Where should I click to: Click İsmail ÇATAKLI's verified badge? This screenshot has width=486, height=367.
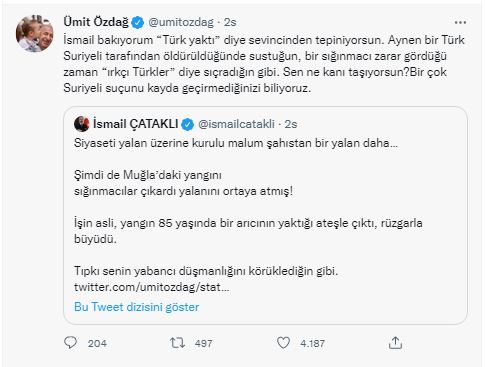pos(188,124)
